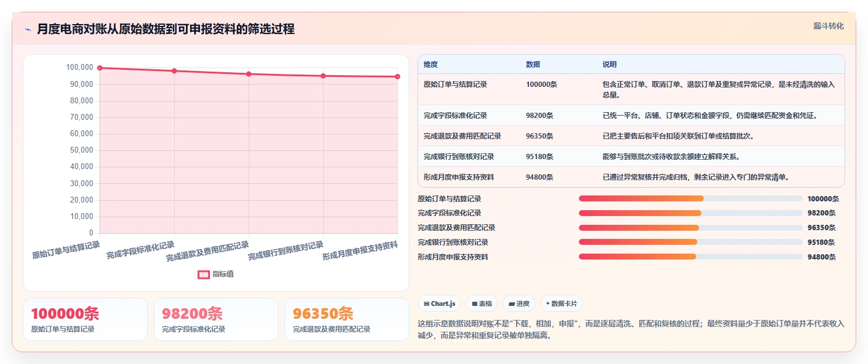The width and height of the screenshot is (868, 364).
Task: Click the progress bar for 形成月度申报支持资料
Action: point(691,257)
